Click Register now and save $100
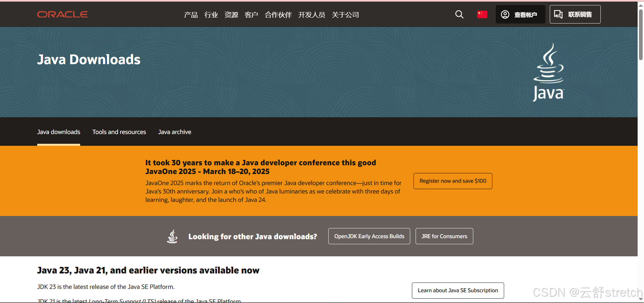The height and width of the screenshot is (303, 644). (453, 181)
